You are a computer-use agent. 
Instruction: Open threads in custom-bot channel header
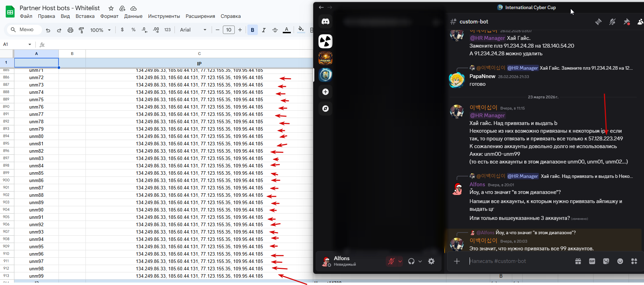pos(598,22)
